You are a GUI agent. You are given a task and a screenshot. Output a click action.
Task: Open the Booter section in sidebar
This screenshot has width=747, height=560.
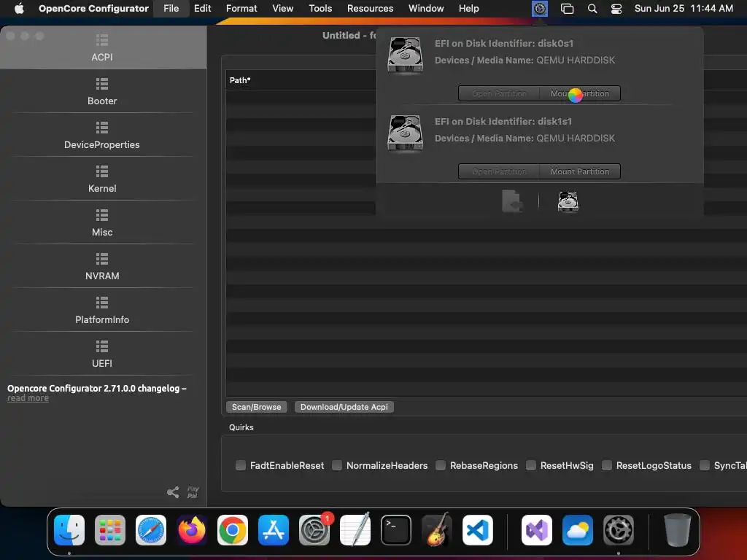102,91
